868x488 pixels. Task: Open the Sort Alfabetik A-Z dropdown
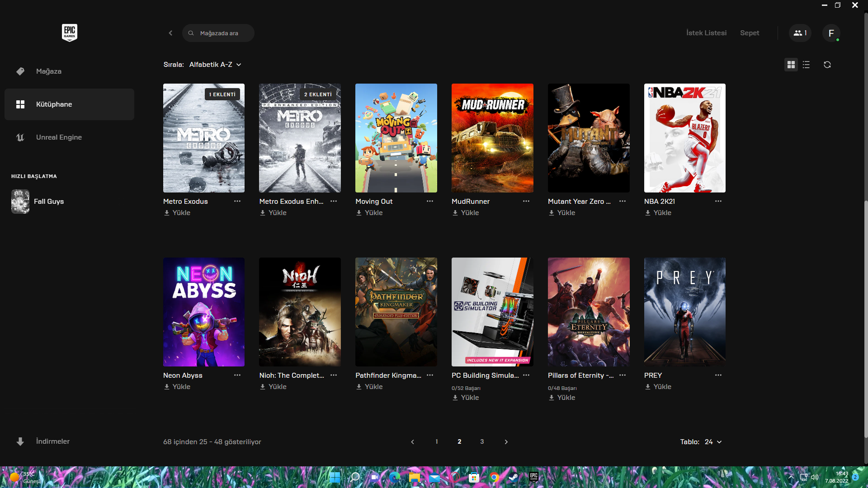click(x=215, y=65)
